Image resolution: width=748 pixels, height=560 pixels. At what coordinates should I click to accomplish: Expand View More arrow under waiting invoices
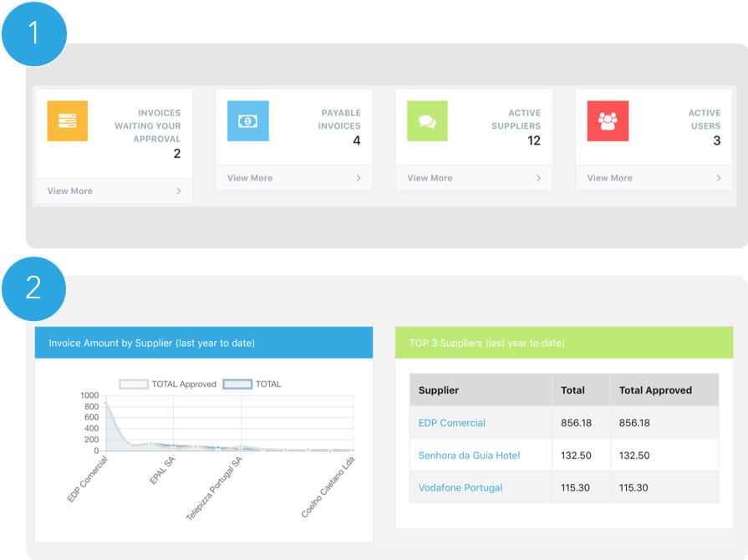179,191
